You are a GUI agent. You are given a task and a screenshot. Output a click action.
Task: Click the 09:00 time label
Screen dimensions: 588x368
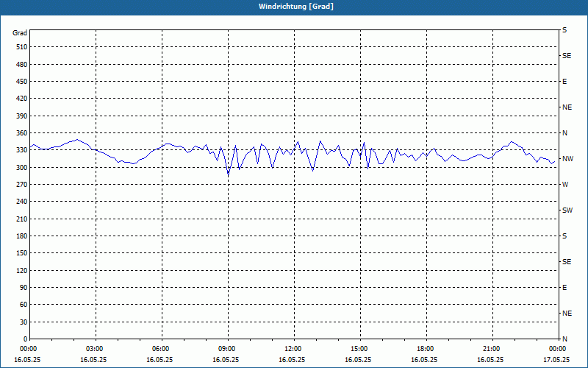pos(227,349)
